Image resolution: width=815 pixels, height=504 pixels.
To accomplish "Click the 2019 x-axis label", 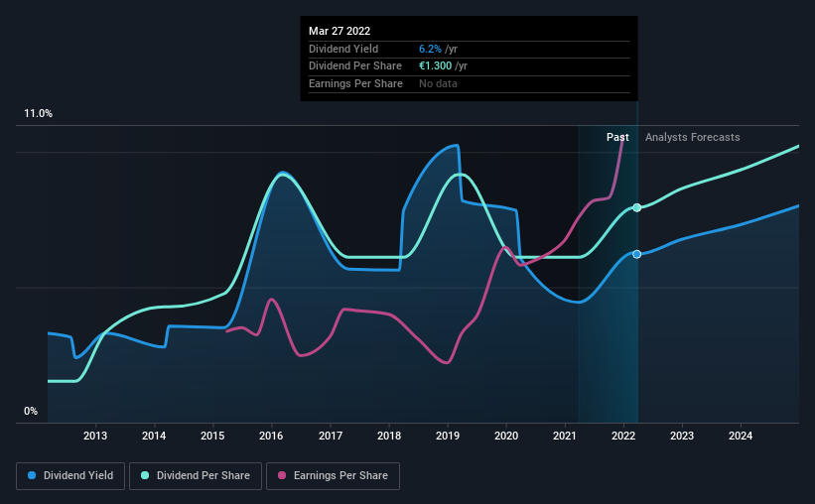I will (x=448, y=436).
